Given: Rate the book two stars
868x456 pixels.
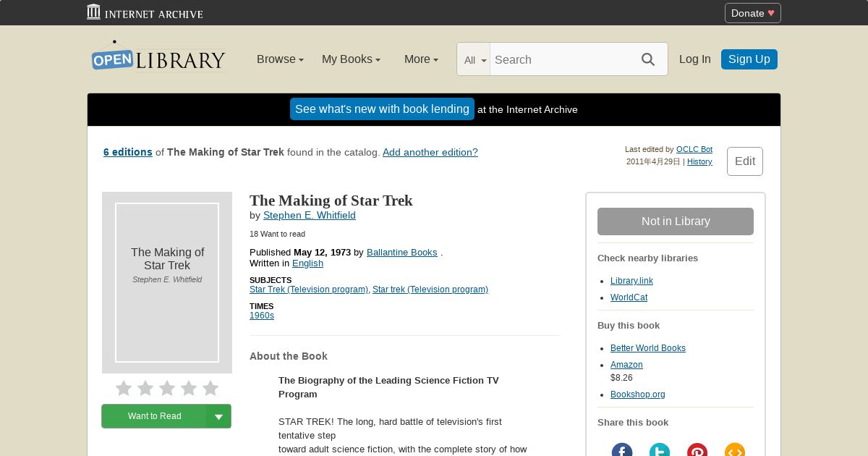Looking at the screenshot, I should pyautogui.click(x=145, y=389).
